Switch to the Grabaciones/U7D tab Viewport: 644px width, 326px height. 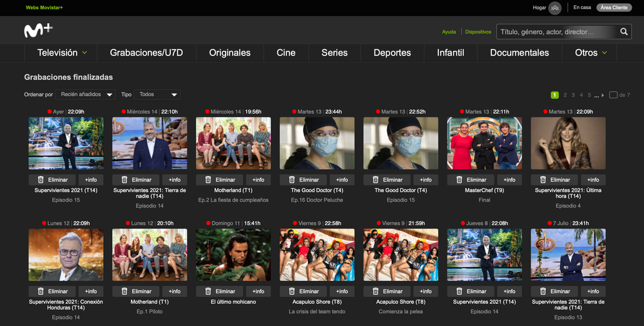pyautogui.click(x=146, y=53)
